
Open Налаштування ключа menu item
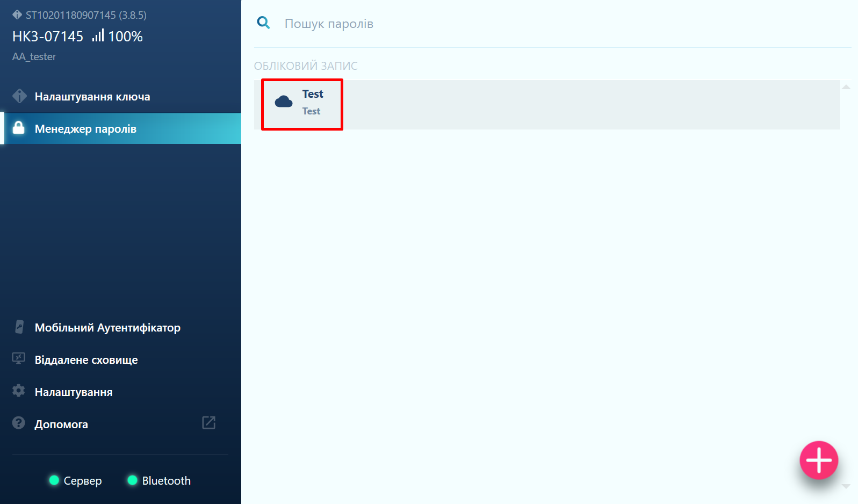pos(92,97)
